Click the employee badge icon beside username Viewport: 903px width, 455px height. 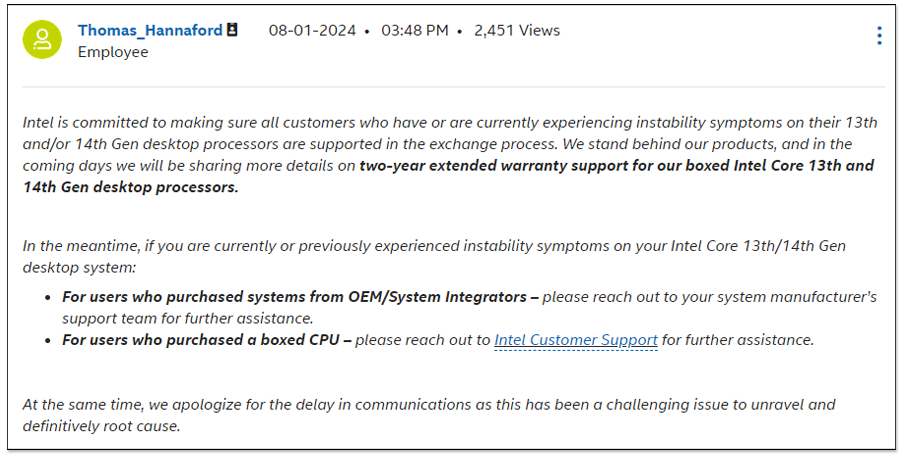pyautogui.click(x=232, y=30)
